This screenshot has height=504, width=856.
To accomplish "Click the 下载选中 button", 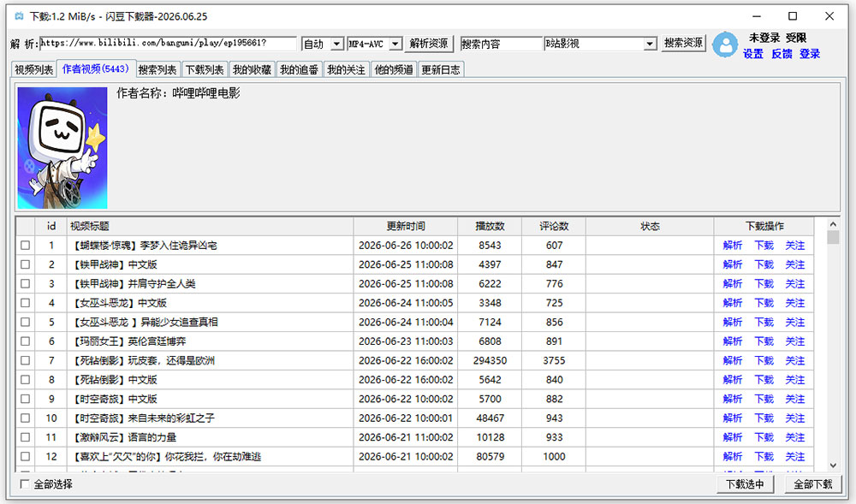I will 745,483.
